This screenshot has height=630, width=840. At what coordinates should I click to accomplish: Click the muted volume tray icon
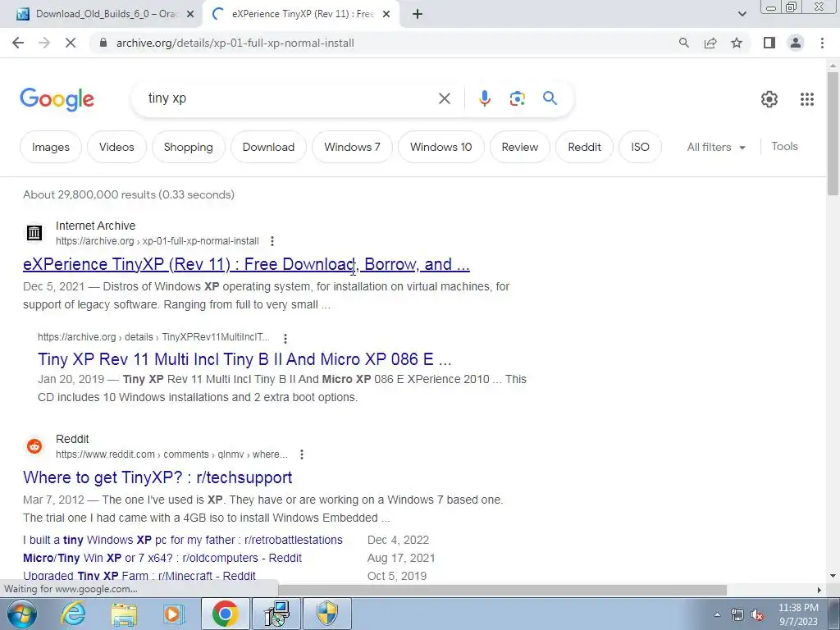(x=757, y=614)
